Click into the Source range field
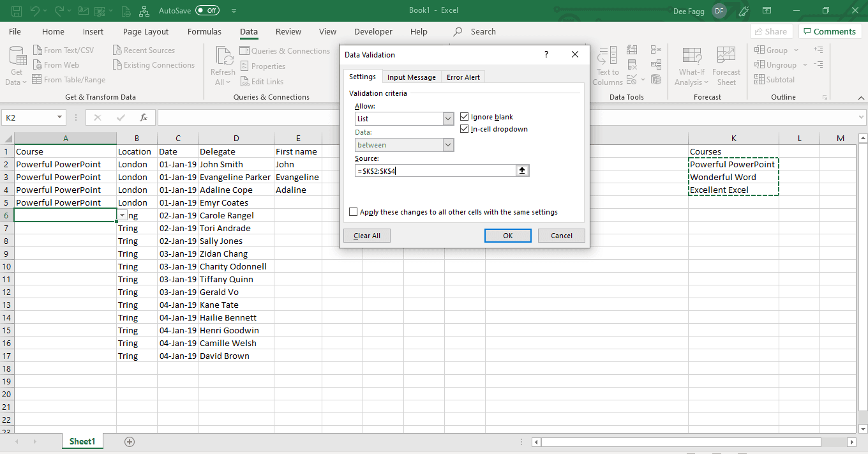 point(435,170)
